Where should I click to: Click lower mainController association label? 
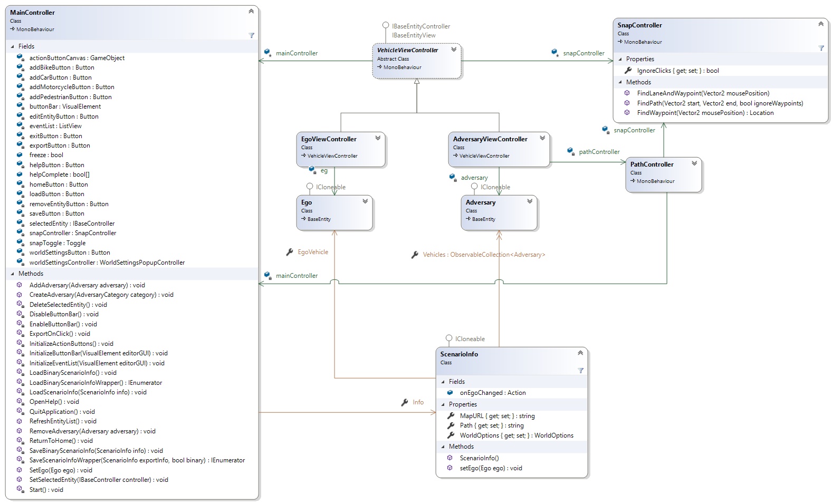click(x=297, y=276)
